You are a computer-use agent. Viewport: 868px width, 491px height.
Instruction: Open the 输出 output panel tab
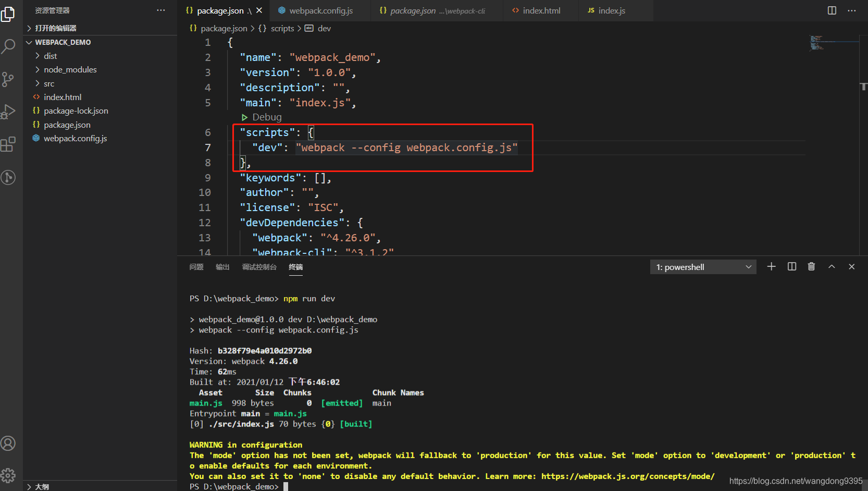tap(222, 267)
